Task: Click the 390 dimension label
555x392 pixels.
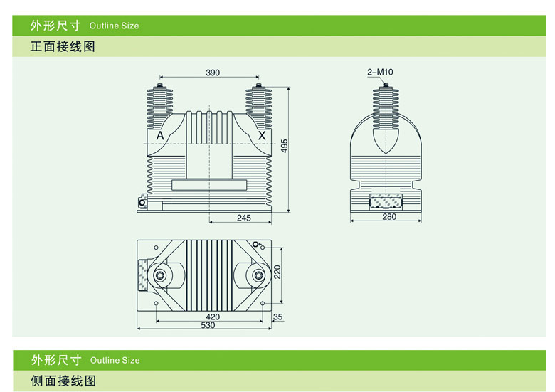Action: point(213,73)
